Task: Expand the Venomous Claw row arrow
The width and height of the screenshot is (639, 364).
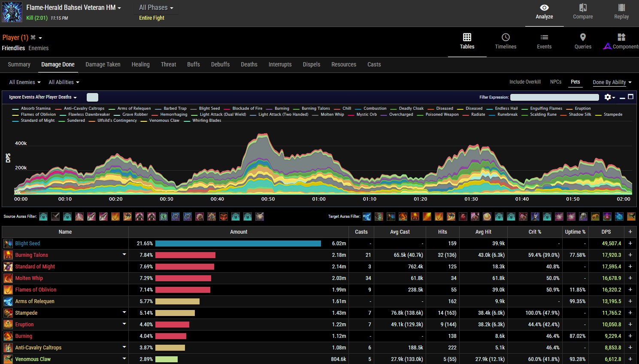Action: coord(124,359)
